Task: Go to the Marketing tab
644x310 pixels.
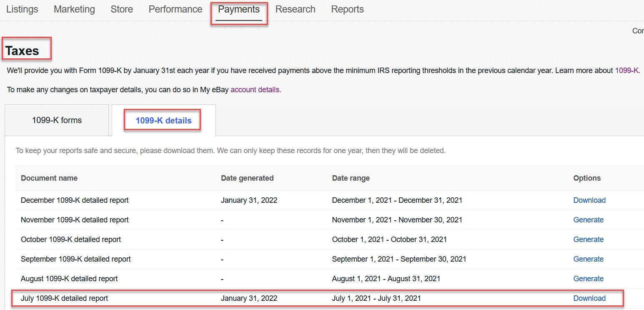Action: click(x=74, y=9)
